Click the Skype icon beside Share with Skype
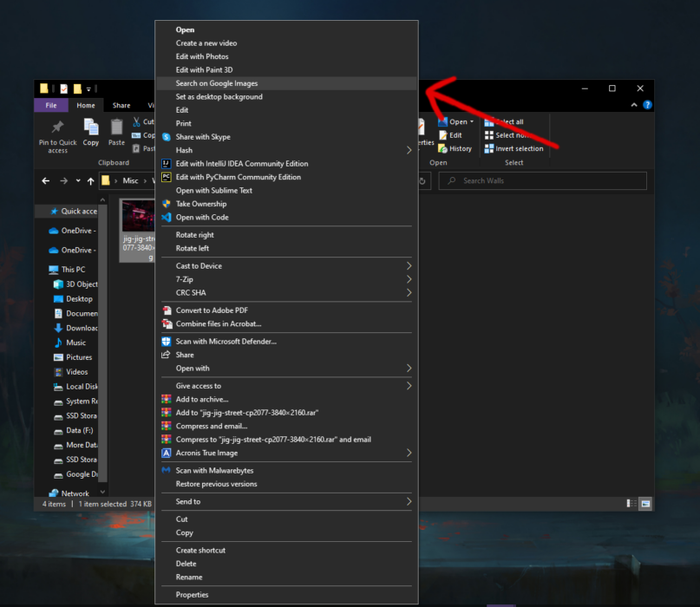This screenshot has width=700, height=607. pos(166,137)
